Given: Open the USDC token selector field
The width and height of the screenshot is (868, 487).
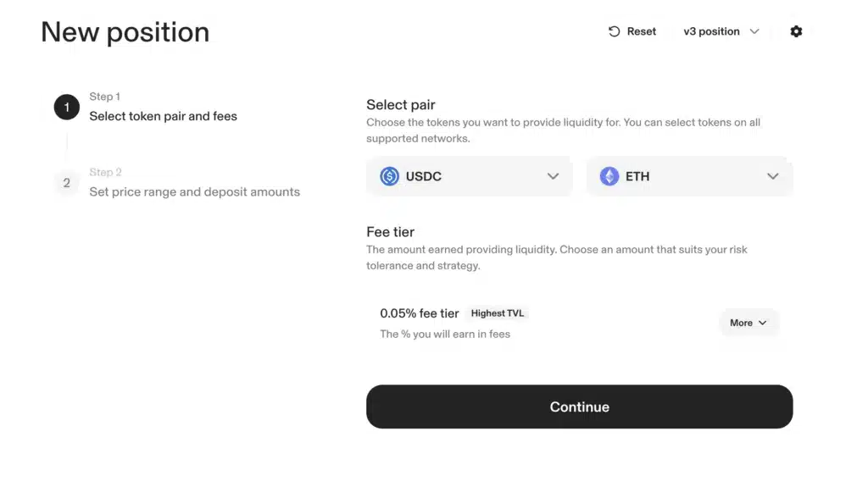Looking at the screenshot, I should click(x=469, y=176).
